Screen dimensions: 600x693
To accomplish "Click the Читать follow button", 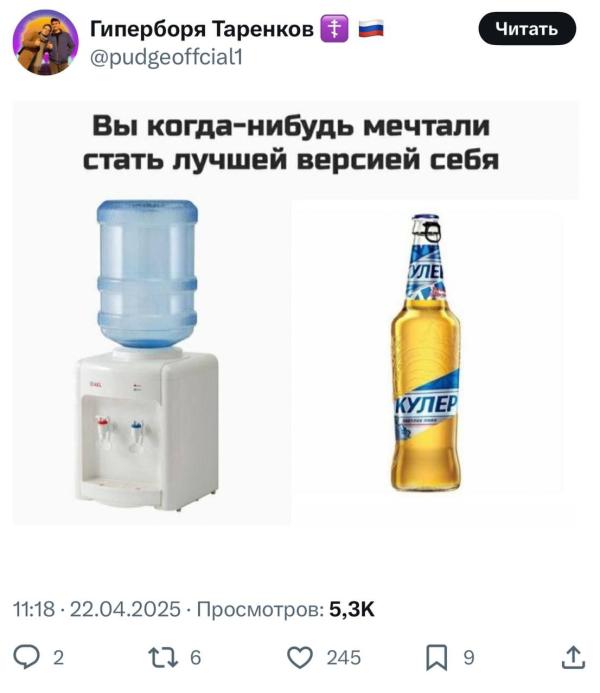I will click(527, 29).
